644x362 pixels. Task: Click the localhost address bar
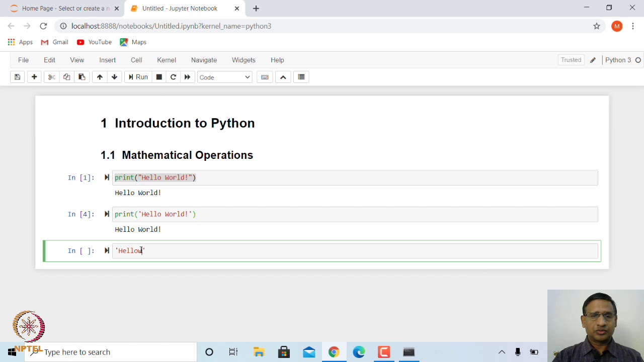[330, 26]
